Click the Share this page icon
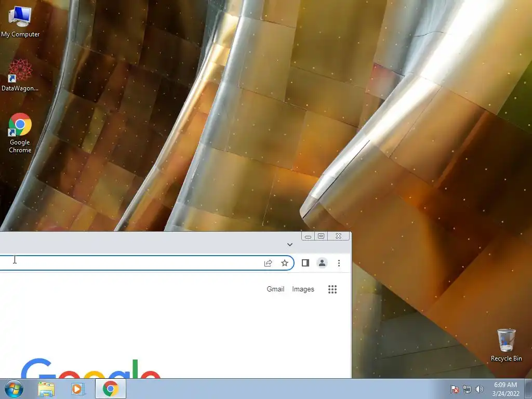The width and height of the screenshot is (532, 399). coord(268,263)
